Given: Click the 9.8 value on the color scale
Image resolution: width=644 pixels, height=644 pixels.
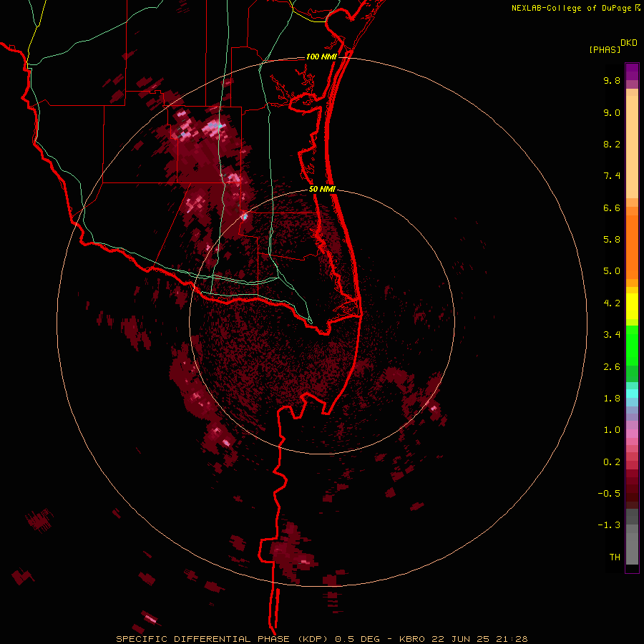Looking at the screenshot, I should coord(612,80).
